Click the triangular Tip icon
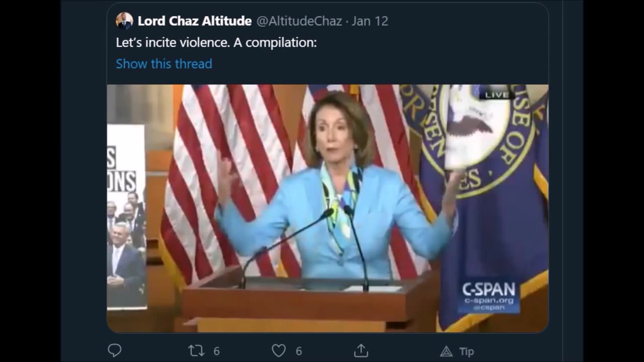The height and width of the screenshot is (362, 644). click(446, 351)
